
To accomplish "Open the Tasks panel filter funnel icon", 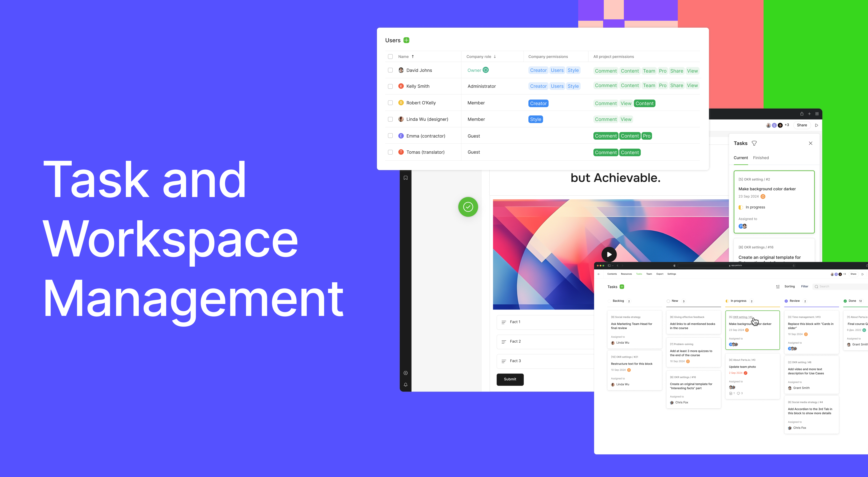I will (754, 143).
